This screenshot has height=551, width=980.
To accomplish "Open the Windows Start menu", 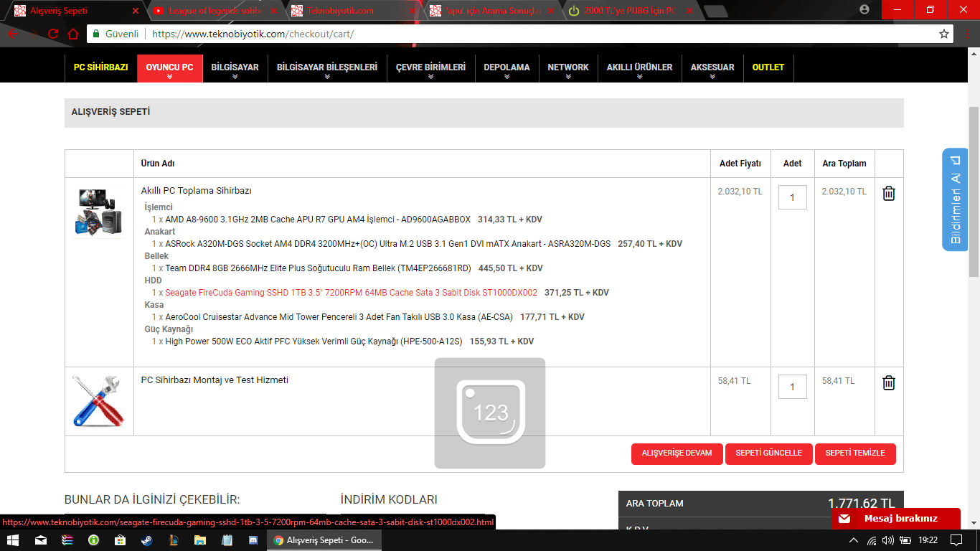I will (14, 540).
